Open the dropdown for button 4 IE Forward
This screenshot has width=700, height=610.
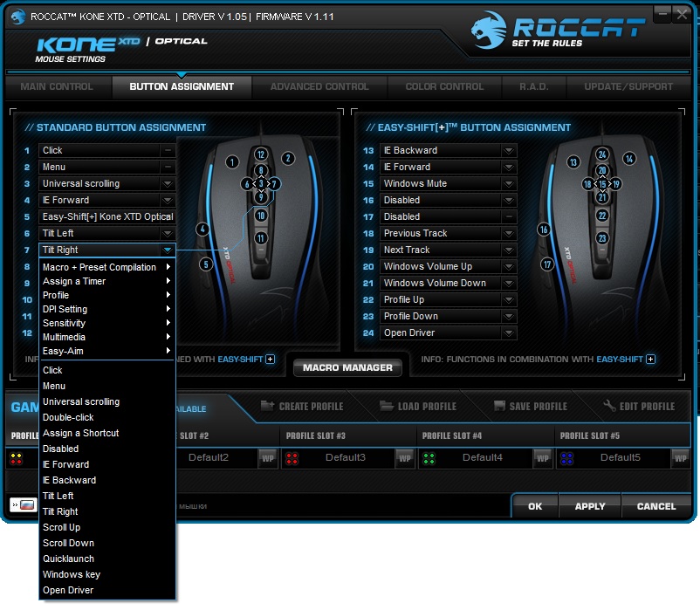click(168, 200)
